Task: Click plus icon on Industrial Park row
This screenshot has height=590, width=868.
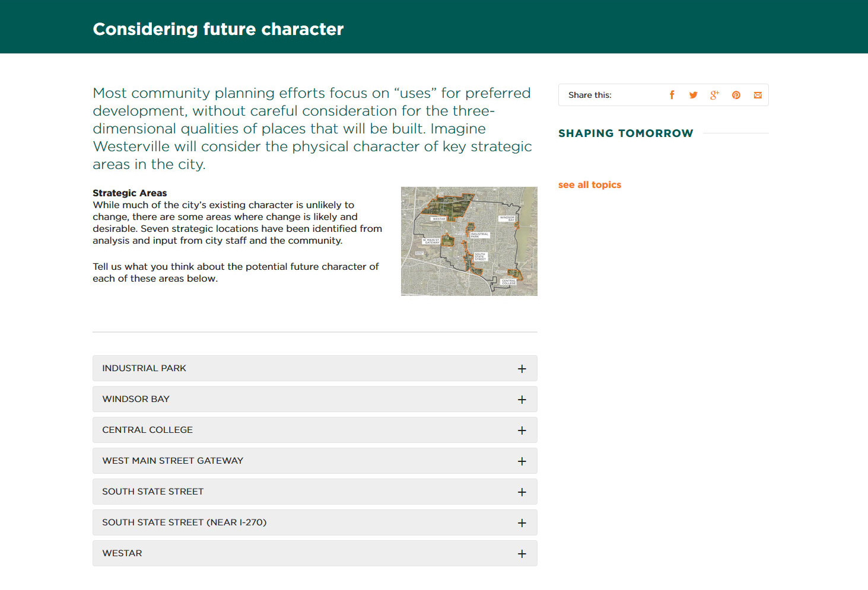Action: pos(522,369)
